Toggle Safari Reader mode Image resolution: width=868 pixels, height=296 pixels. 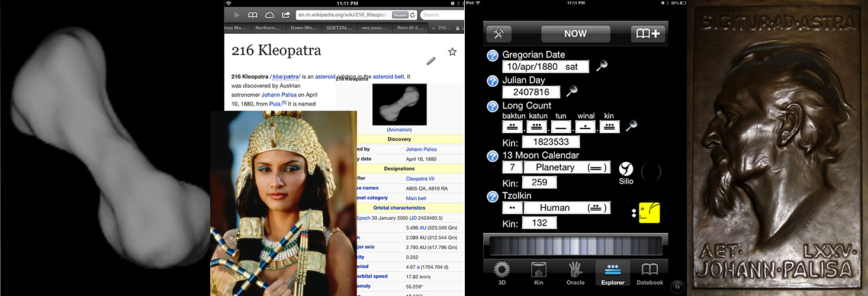(x=400, y=15)
